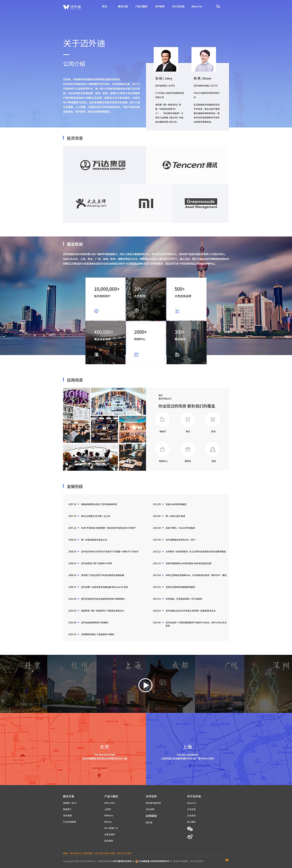The height and width of the screenshot is (868, 292).
Task: Click the airplane icon in the 20+ 合作机场 tile
Action: coord(137,311)
